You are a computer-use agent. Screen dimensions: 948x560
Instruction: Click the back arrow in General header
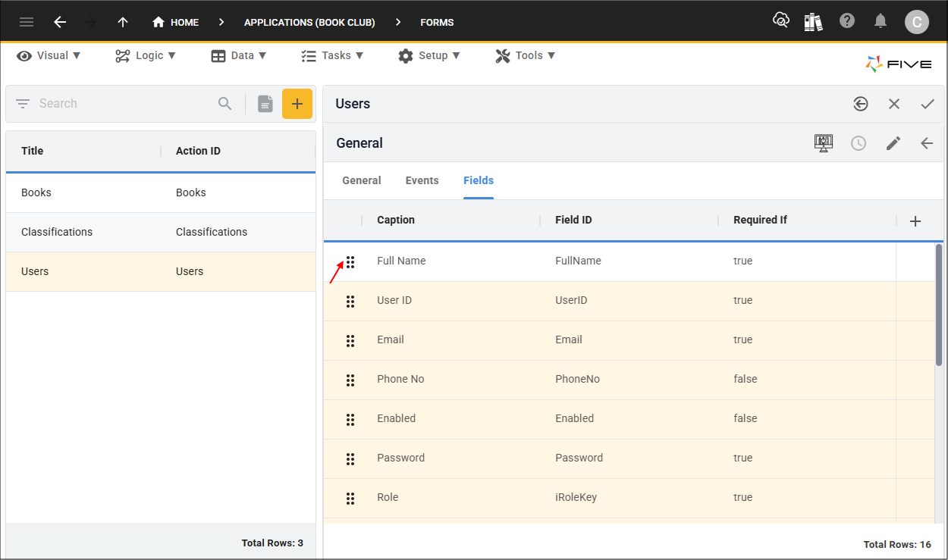[x=927, y=143]
